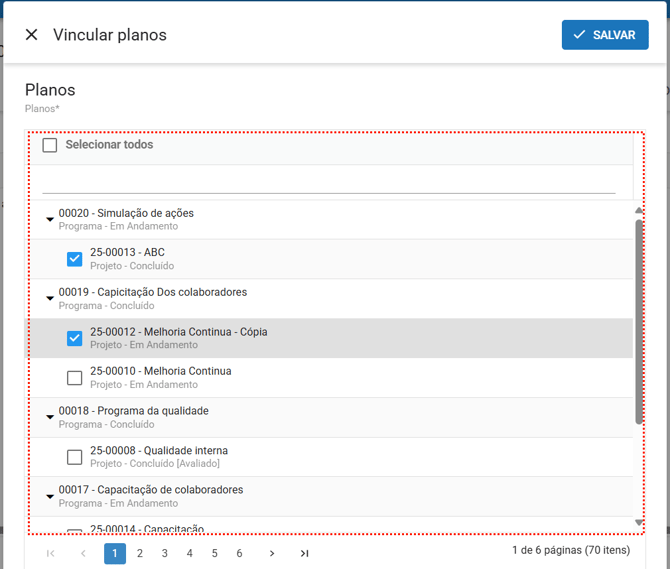Check the 25-00010 - Melhoria Continua project
Screen dimensions: 670x569
(74, 378)
